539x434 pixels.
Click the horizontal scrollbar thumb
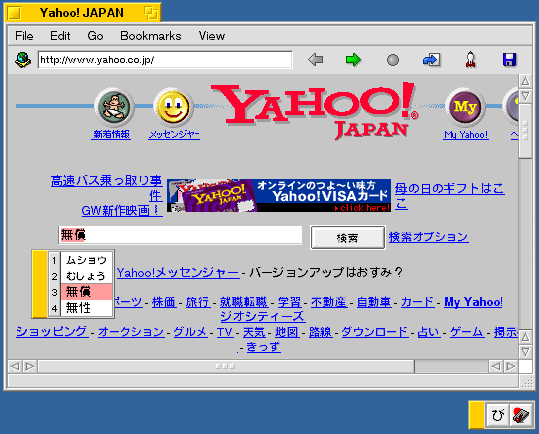[x=226, y=366]
